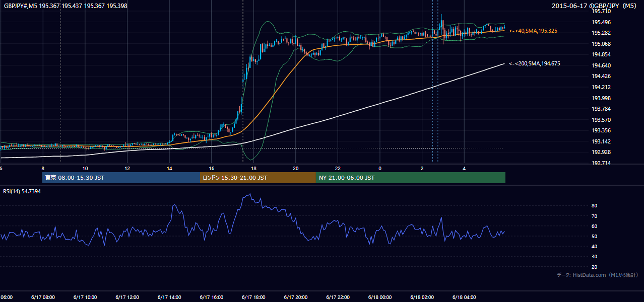The width and height of the screenshot is (644, 302).
Task: Click the 6/17 20:00 bottom date label
Action: pos(296,297)
